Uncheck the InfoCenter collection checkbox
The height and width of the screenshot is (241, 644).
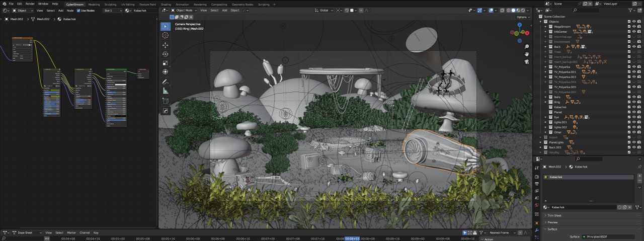(629, 32)
